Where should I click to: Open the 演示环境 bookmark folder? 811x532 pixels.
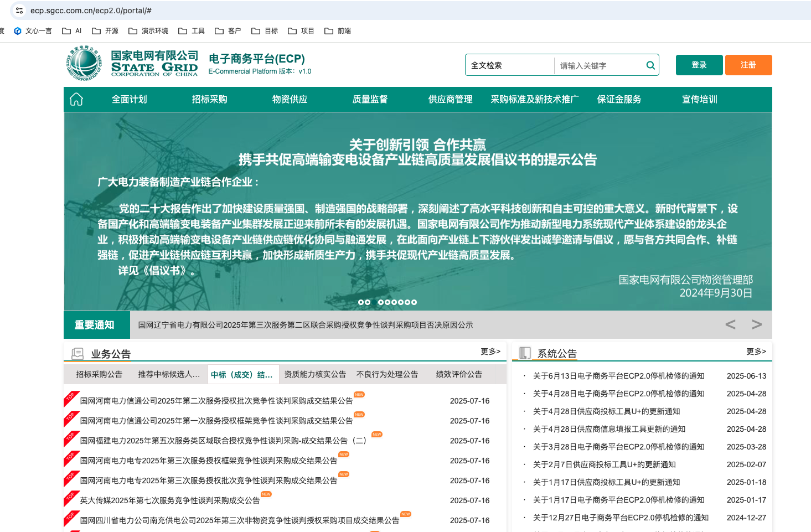point(148,31)
